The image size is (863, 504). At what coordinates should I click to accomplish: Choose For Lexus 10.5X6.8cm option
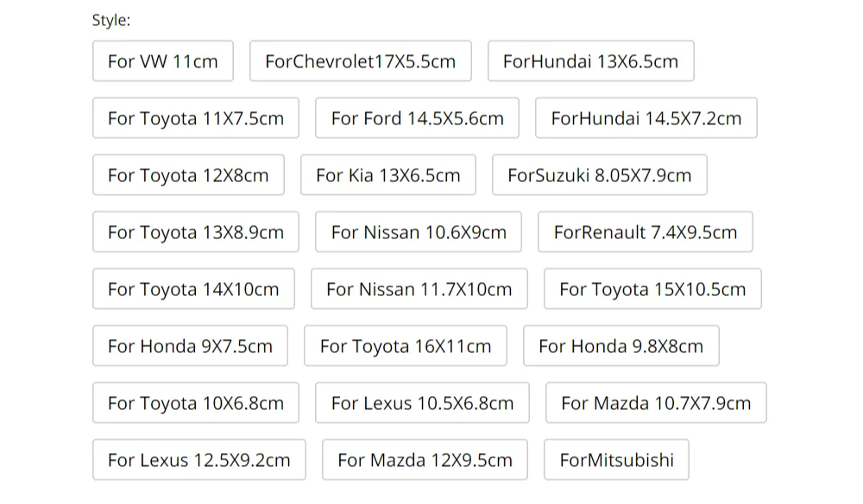[422, 403]
